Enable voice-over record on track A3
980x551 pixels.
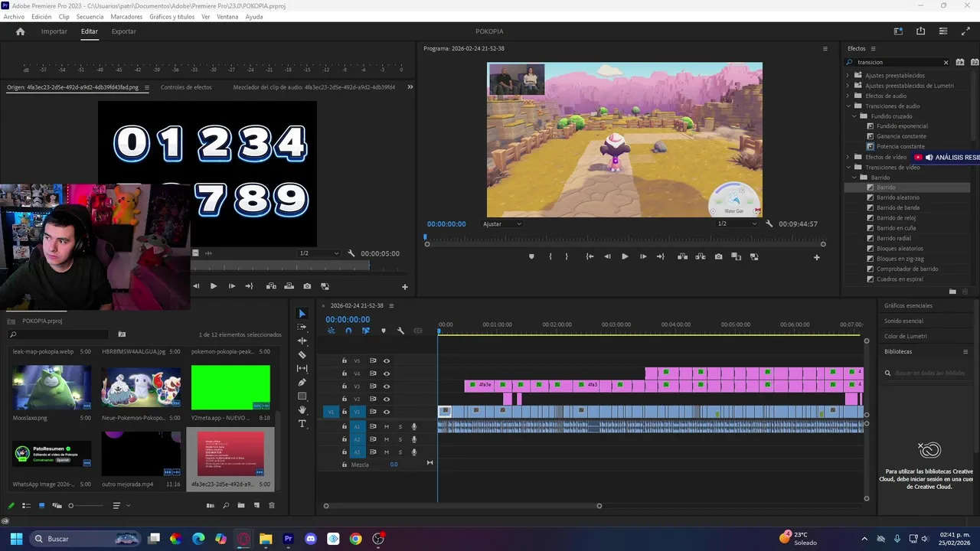click(x=414, y=452)
